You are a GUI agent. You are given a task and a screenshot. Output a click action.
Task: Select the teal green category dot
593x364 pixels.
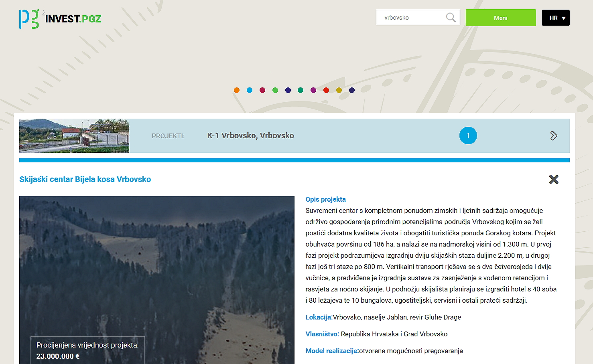301,90
